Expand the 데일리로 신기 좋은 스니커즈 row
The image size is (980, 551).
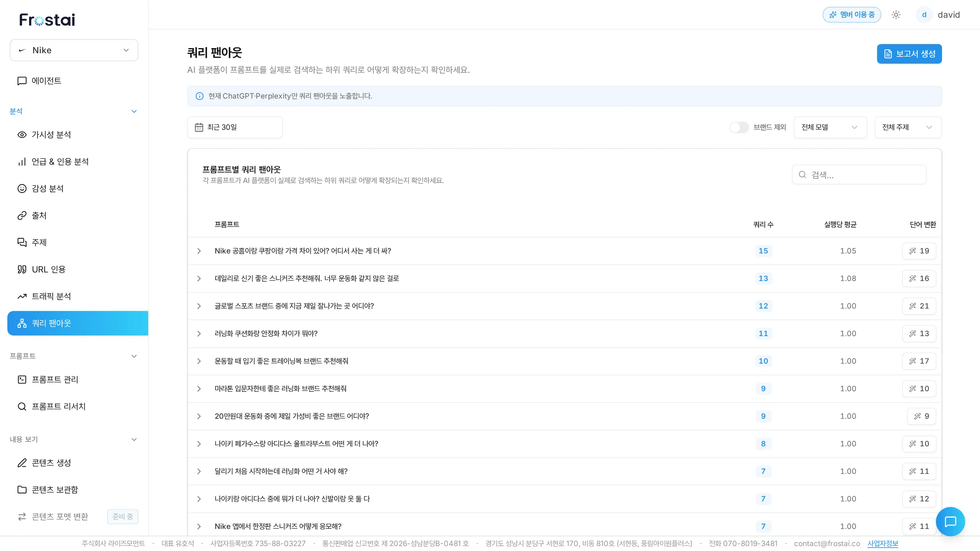[x=199, y=278]
